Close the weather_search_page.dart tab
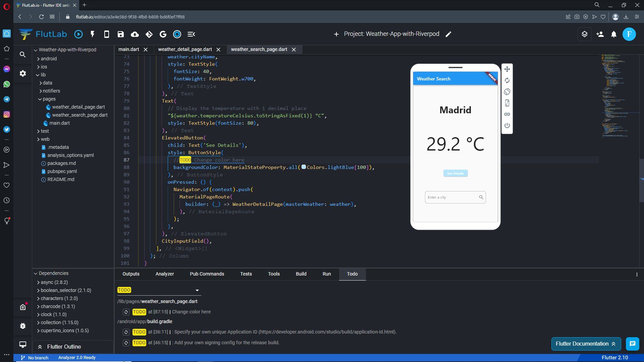Image resolution: width=644 pixels, height=362 pixels. coord(294,50)
